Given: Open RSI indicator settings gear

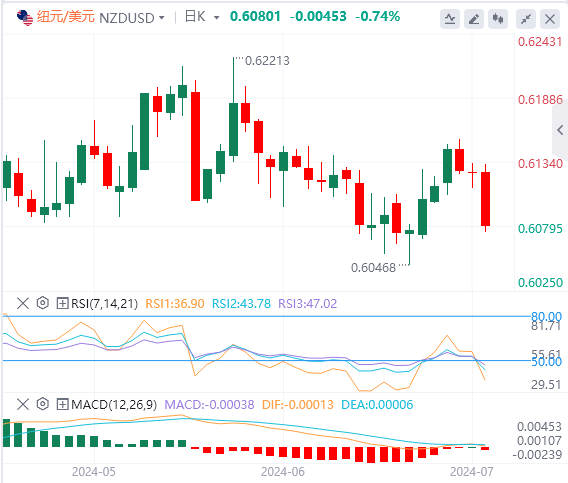Looking at the screenshot, I should coord(43,303).
